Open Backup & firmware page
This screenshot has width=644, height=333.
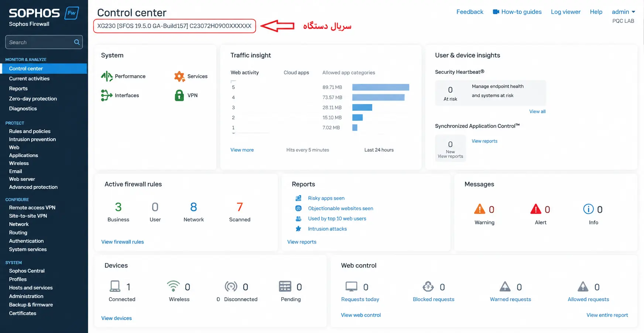tap(31, 305)
